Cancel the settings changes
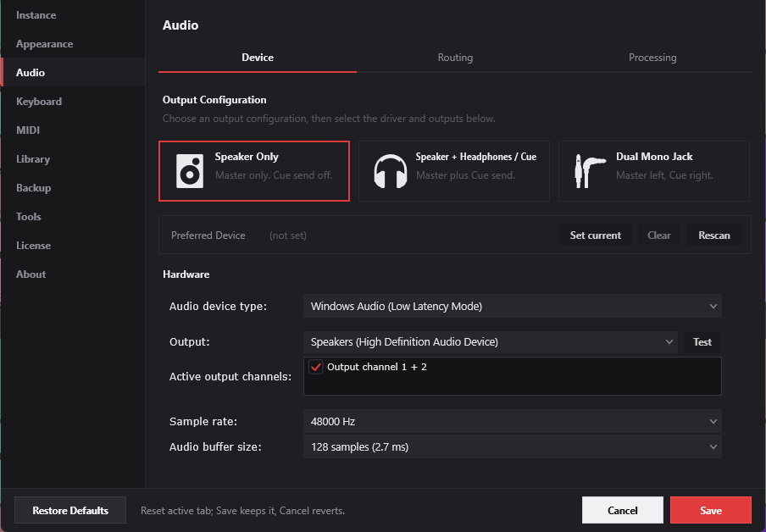 click(622, 511)
